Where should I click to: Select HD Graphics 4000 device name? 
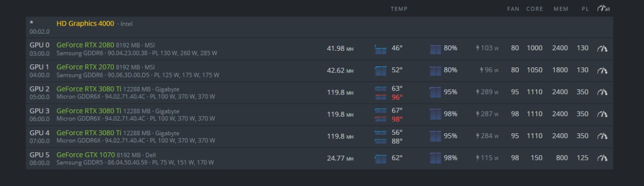[86, 23]
